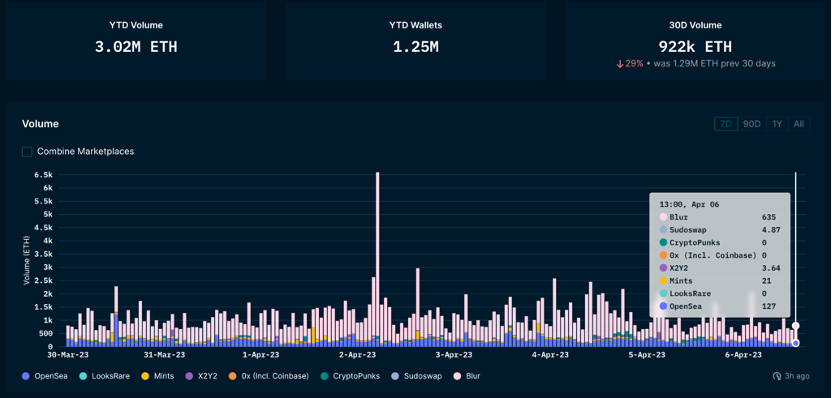Viewport: 832px width, 398px height.
Task: Toggle OpenSea series in chart legend
Action: 45,376
